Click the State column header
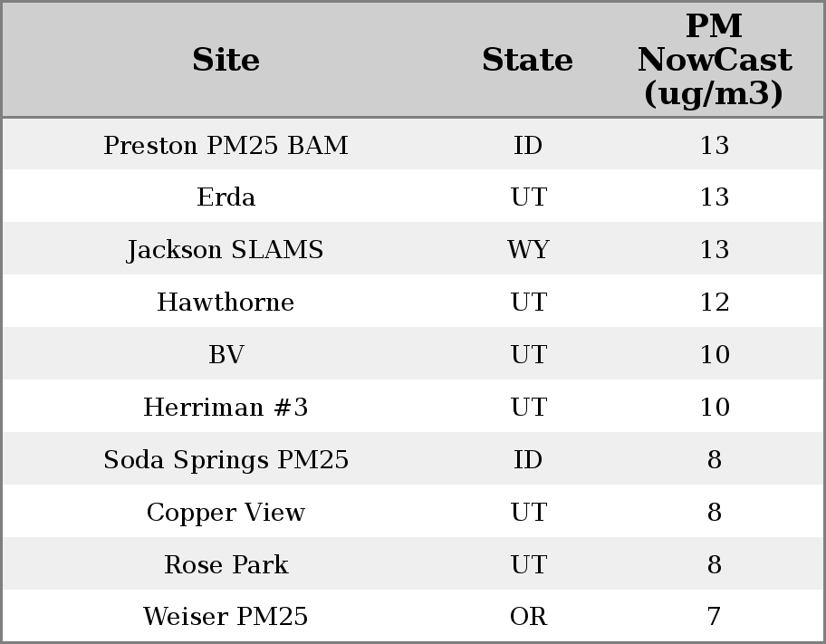Screen dimensions: 826x644 point(527,60)
